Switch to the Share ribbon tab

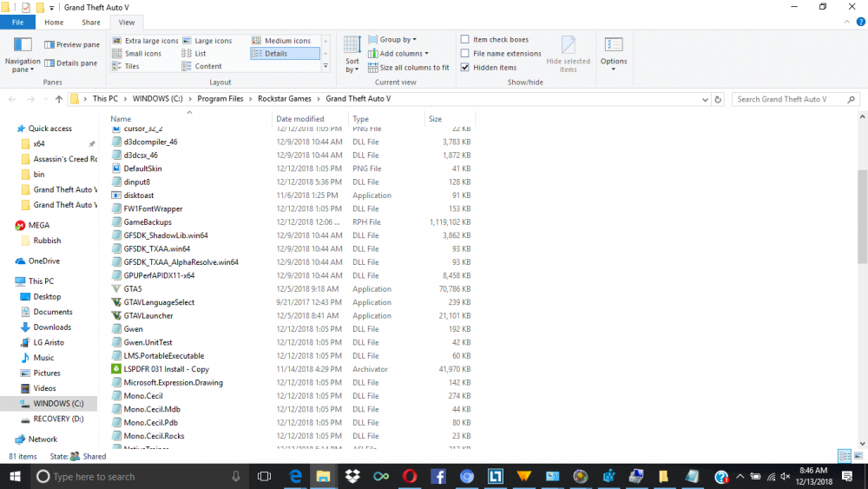pos(91,23)
